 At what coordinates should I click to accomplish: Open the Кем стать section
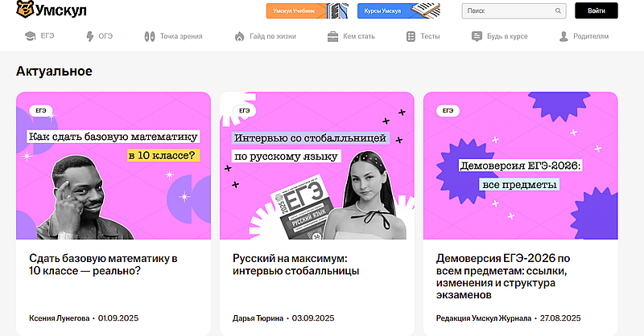[x=359, y=36]
